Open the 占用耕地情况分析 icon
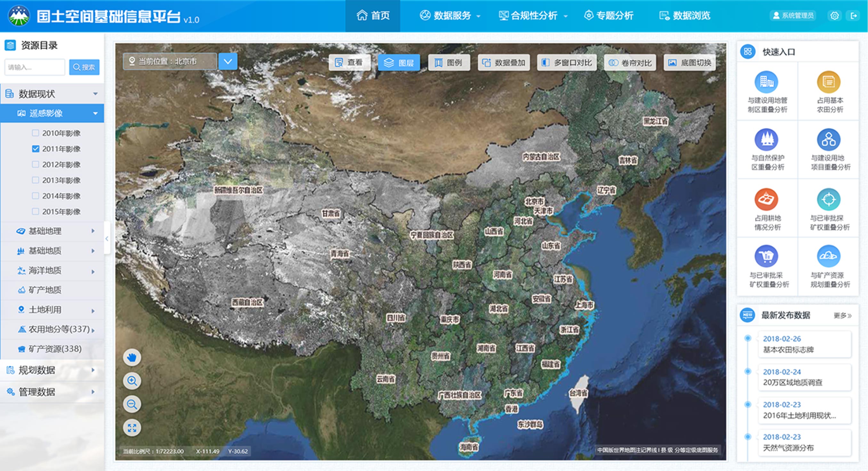The height and width of the screenshot is (471, 868). point(766,199)
